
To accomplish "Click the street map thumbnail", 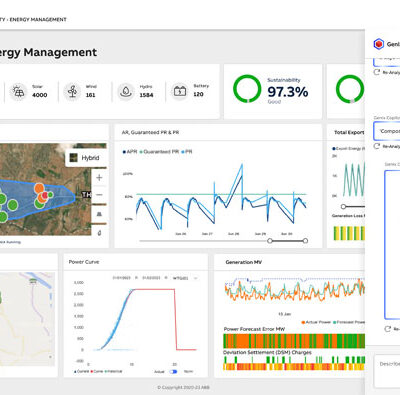I will click(x=27, y=319).
